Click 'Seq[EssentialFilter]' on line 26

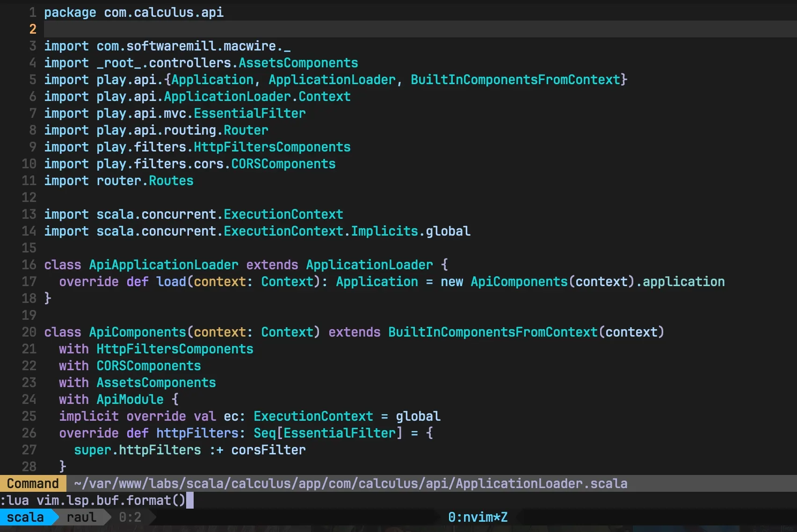coord(328,433)
